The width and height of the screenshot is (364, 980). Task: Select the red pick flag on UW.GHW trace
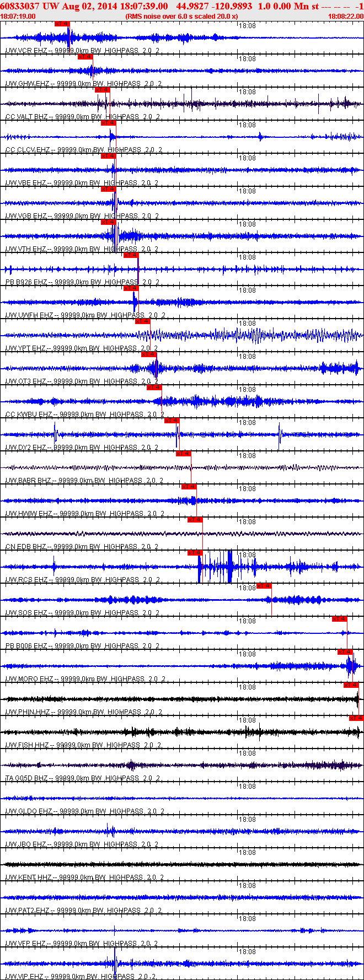[85, 57]
